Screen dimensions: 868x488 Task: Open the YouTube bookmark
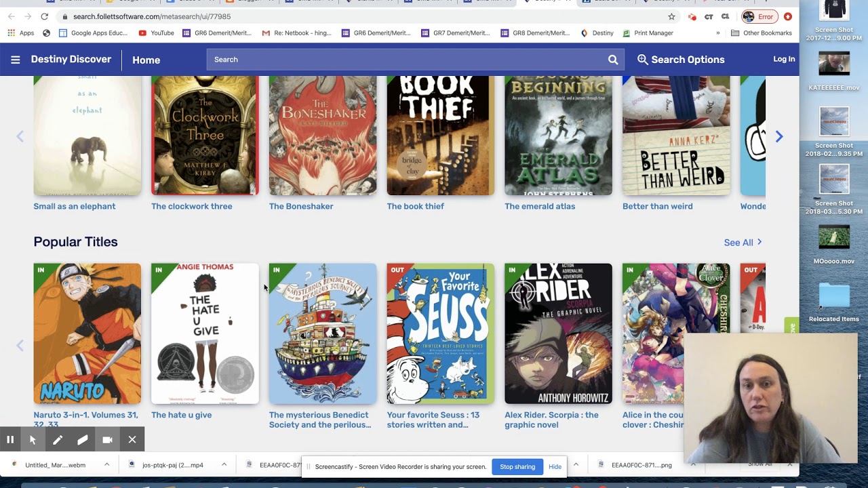point(156,33)
